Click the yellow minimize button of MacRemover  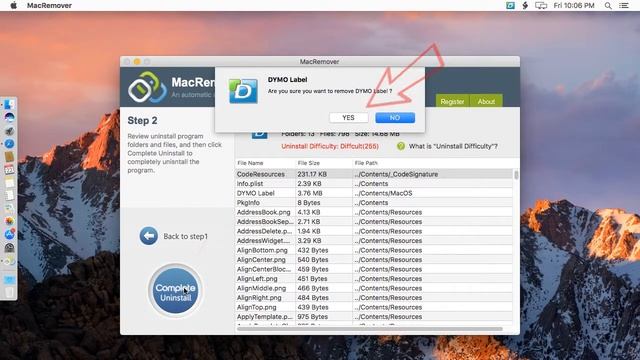coord(137,62)
